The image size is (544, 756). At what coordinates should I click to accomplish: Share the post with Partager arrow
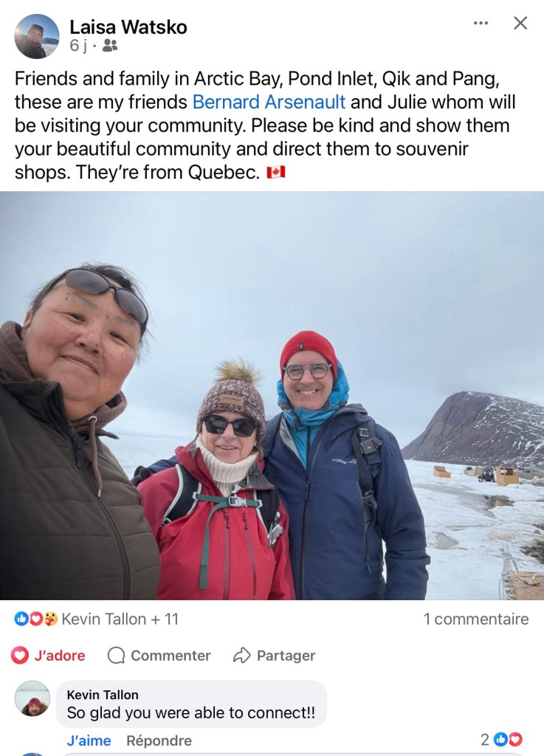pos(274,656)
